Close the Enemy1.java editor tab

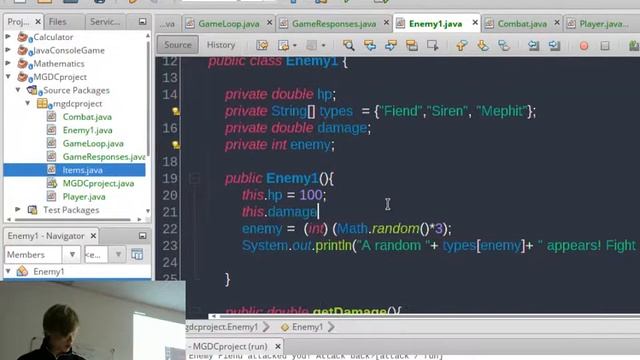(x=475, y=23)
